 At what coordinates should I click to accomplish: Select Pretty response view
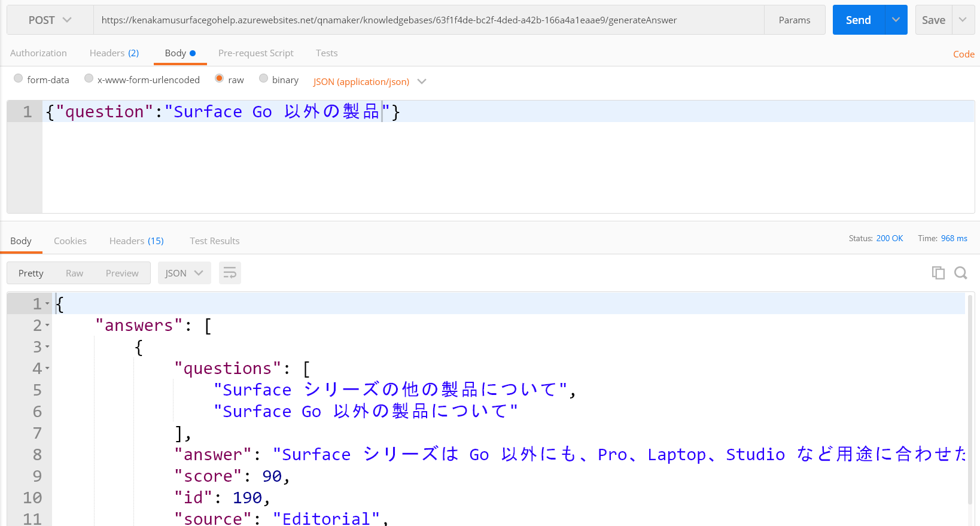31,273
